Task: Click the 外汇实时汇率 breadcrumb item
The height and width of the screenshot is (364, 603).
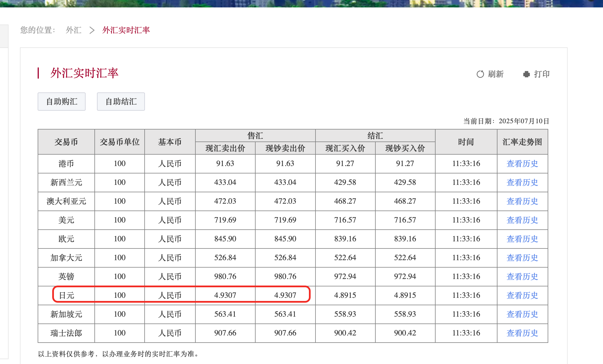Action: (x=126, y=30)
